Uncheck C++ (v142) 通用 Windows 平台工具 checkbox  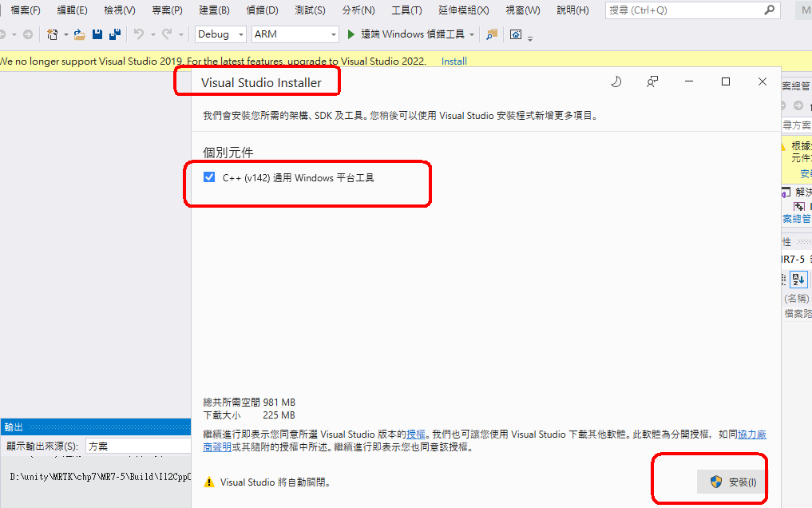coord(209,177)
